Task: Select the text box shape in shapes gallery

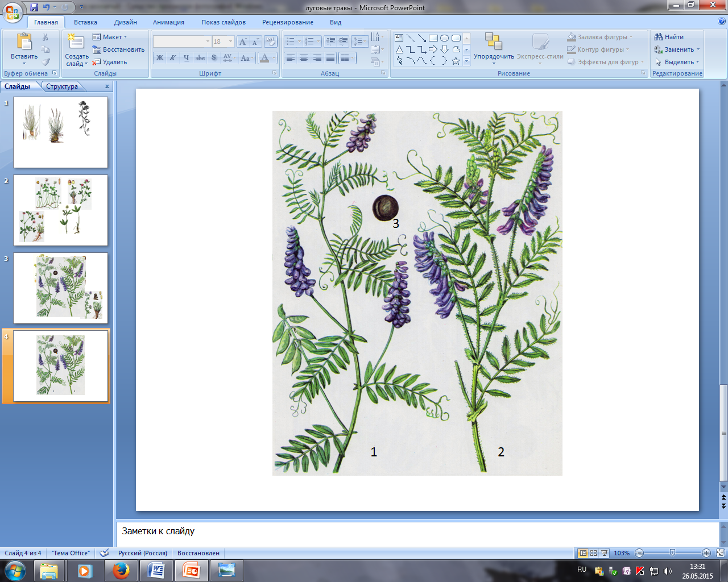Action: click(399, 38)
